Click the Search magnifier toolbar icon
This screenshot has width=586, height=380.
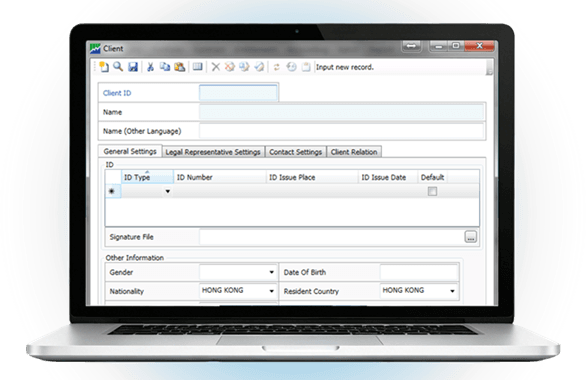pos(118,67)
